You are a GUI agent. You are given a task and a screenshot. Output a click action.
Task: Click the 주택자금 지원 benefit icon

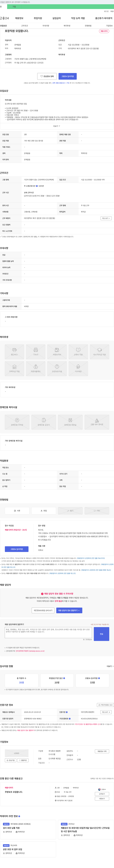[14, 369]
